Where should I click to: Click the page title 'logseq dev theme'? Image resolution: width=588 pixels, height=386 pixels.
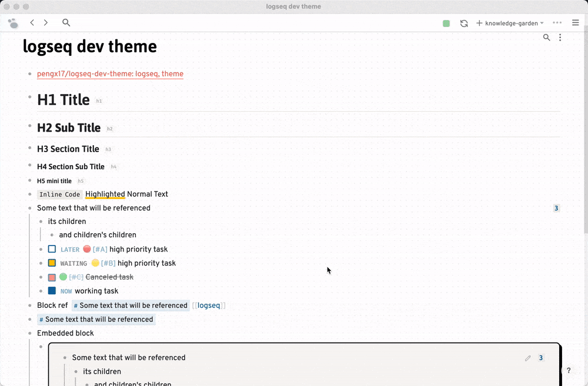point(89,46)
